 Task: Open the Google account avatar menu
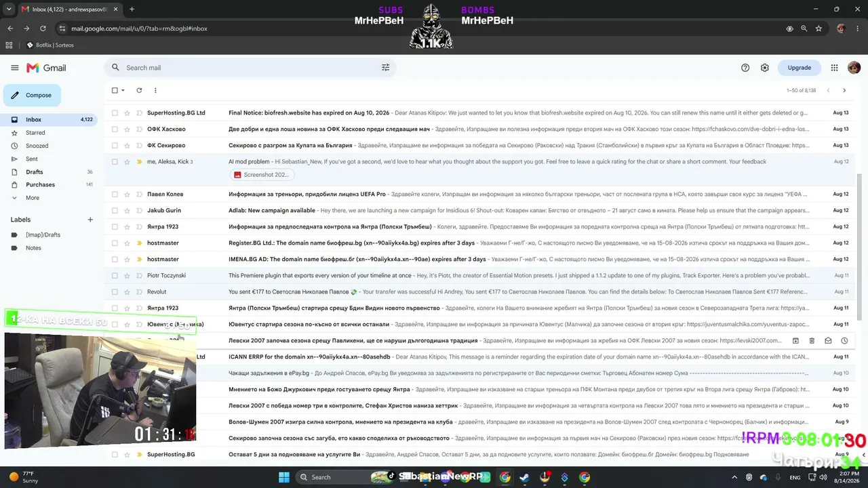(x=854, y=68)
